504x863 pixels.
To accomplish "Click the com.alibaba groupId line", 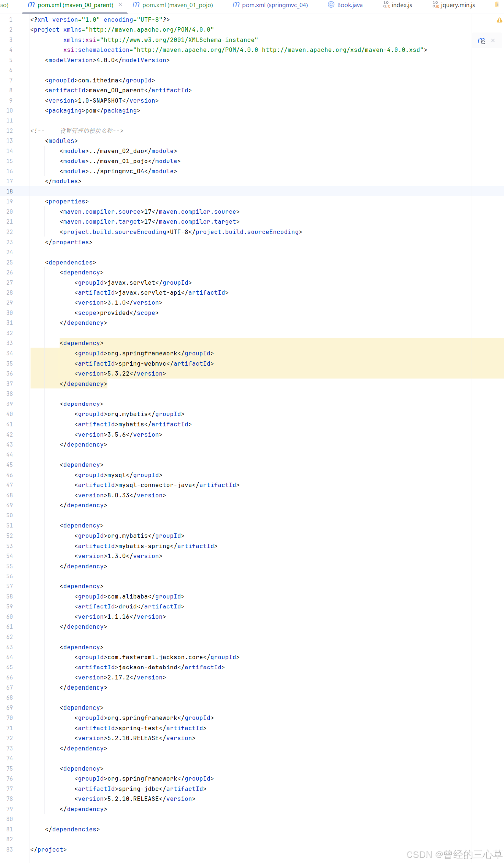I will 129,596.
